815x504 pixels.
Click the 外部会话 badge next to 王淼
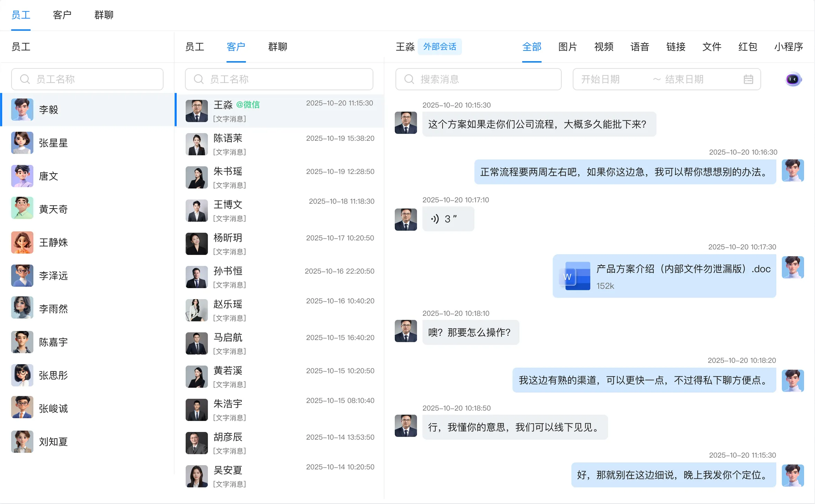(439, 47)
